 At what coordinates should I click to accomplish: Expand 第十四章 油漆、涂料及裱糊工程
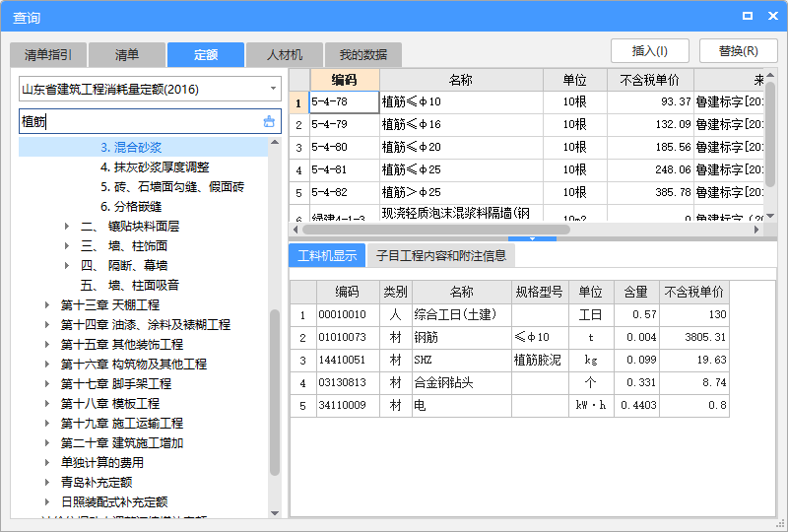(47, 325)
